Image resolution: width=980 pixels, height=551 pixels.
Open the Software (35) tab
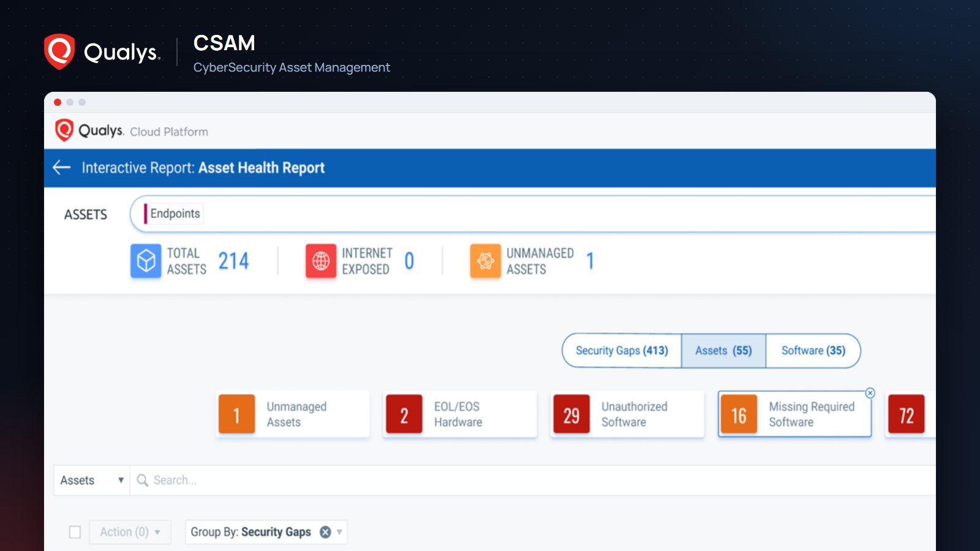813,351
